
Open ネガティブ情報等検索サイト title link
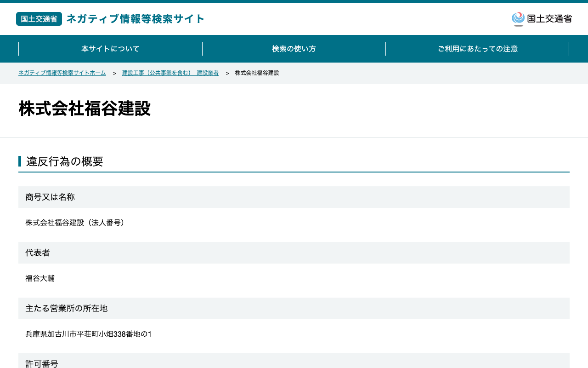pos(136,19)
